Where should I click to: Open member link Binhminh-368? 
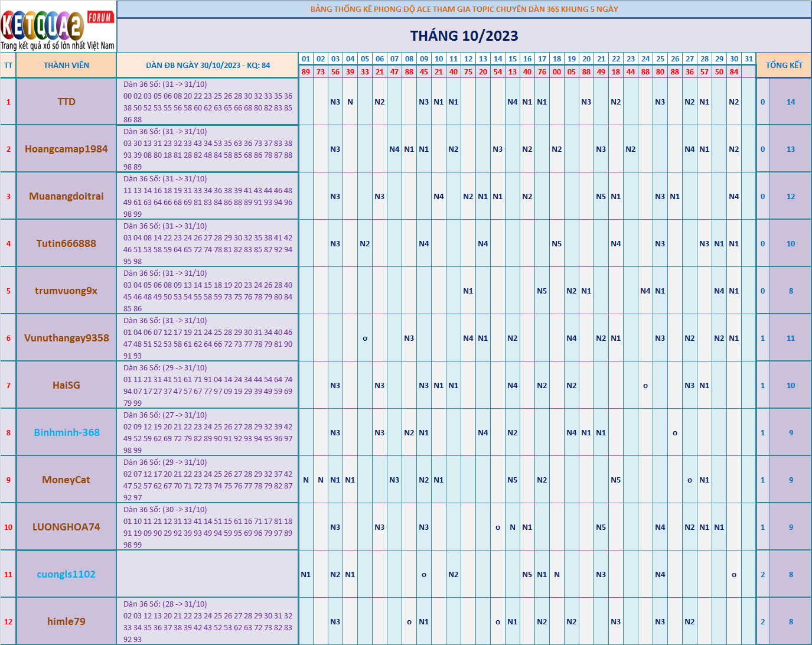tap(67, 432)
